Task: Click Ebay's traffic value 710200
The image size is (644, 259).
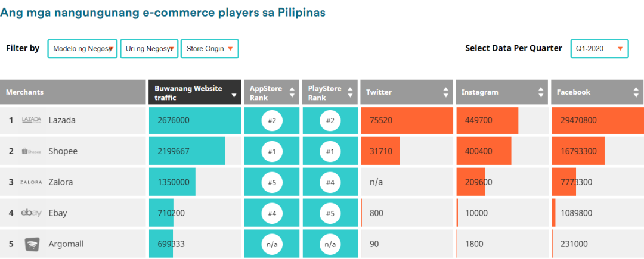Action: coord(171,213)
